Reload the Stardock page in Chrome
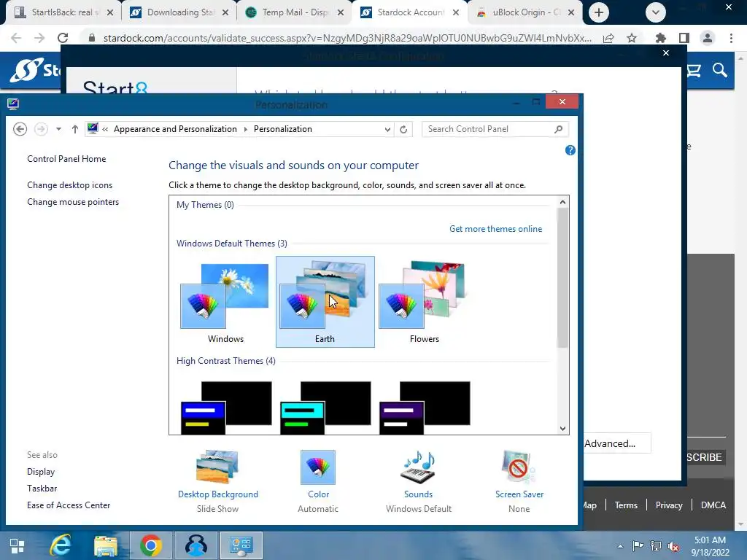747x560 pixels. coord(63,38)
